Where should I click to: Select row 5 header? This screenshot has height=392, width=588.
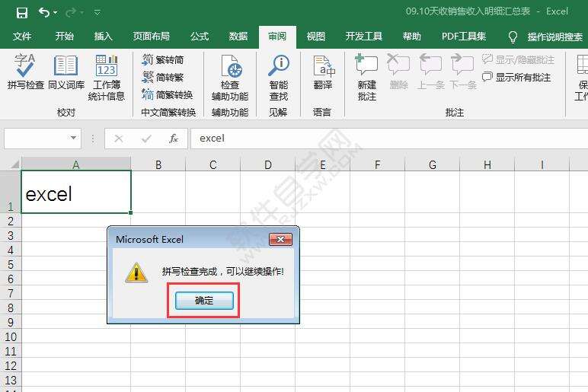[x=11, y=264]
